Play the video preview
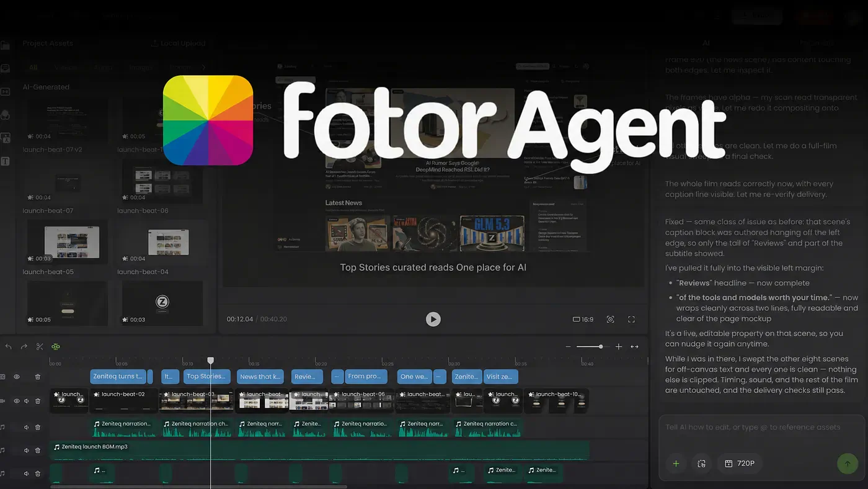The height and width of the screenshot is (489, 868). click(433, 319)
